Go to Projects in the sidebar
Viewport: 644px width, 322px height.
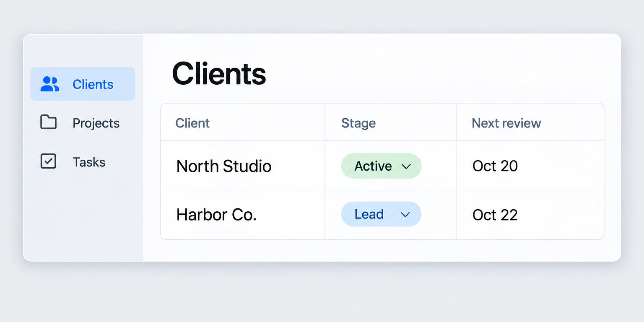(x=96, y=123)
